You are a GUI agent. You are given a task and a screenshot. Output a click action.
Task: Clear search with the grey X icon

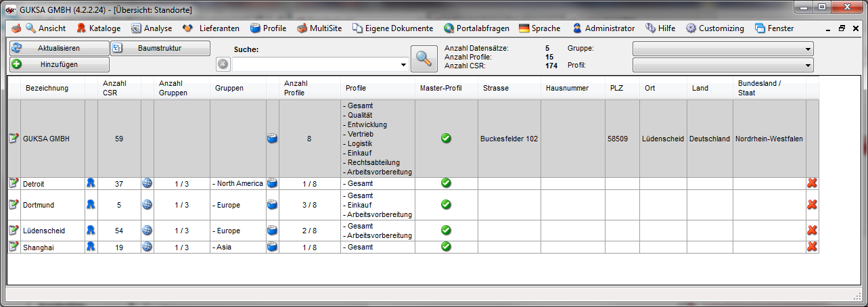coord(223,65)
